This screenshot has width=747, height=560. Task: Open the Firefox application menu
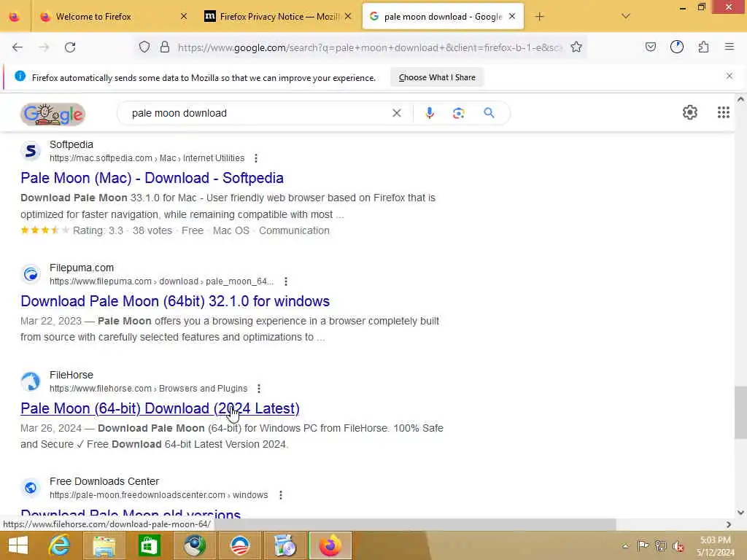coord(729,47)
